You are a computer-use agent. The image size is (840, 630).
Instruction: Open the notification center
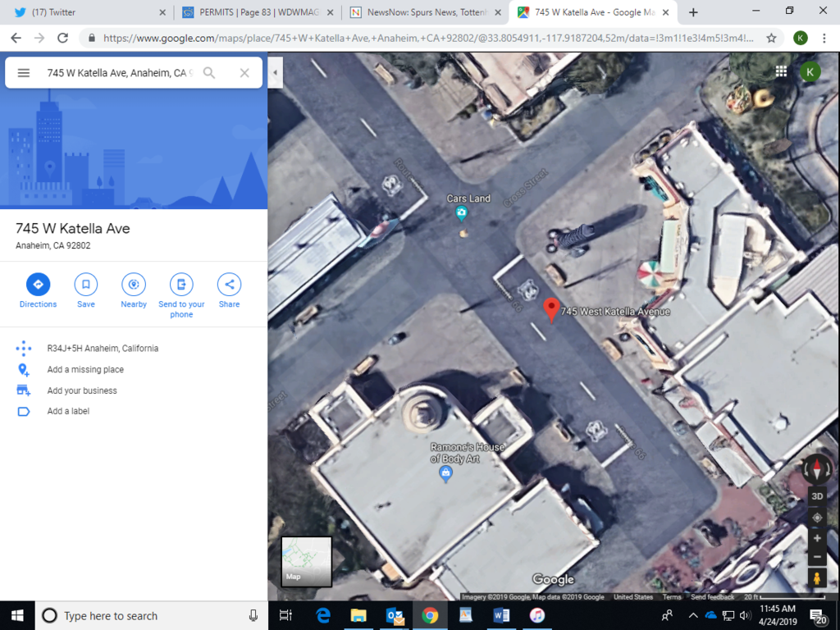point(818,616)
